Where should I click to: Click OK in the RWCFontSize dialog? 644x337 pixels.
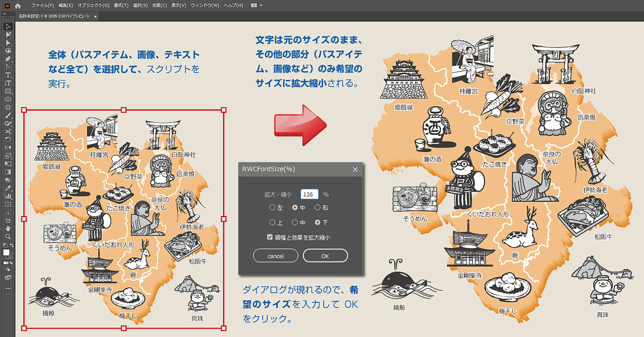[x=325, y=256]
